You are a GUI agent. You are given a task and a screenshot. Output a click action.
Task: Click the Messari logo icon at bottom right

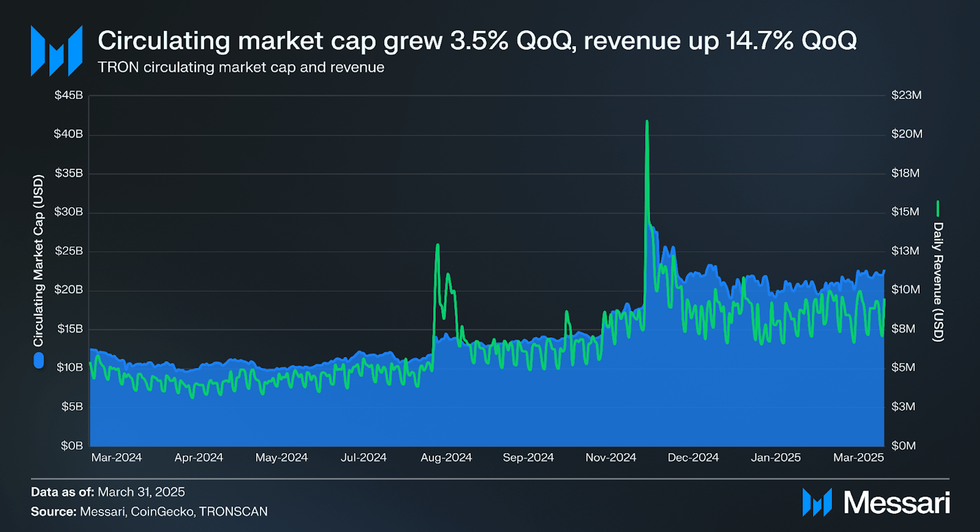817,502
